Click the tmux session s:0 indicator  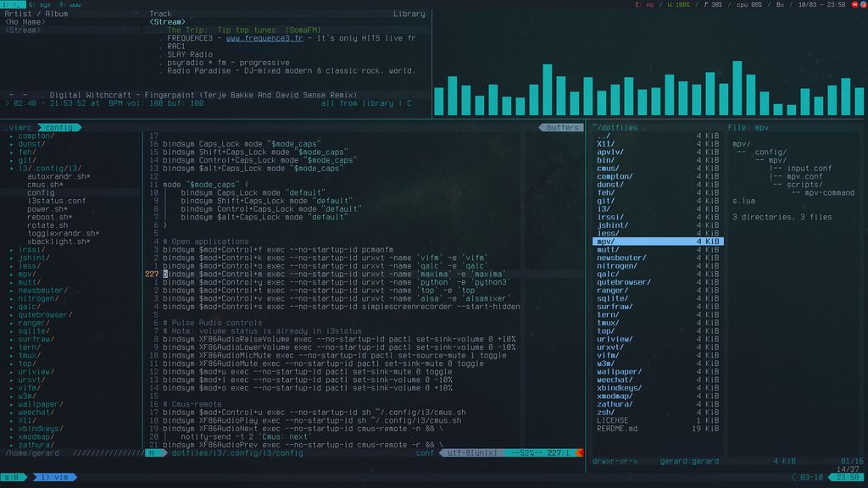[12, 477]
